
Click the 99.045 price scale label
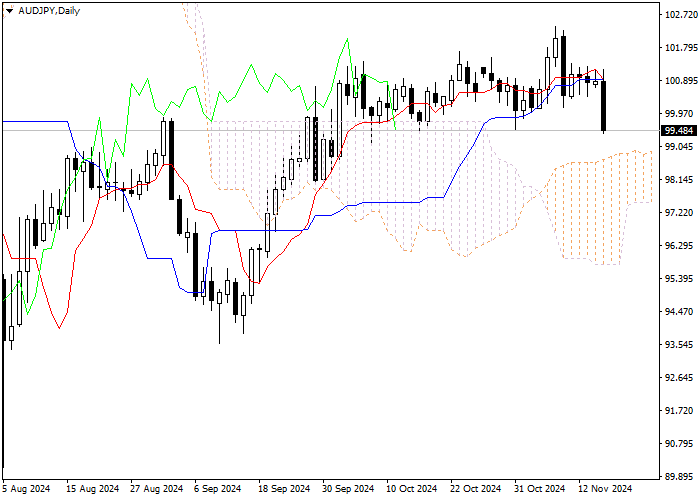tap(681, 147)
